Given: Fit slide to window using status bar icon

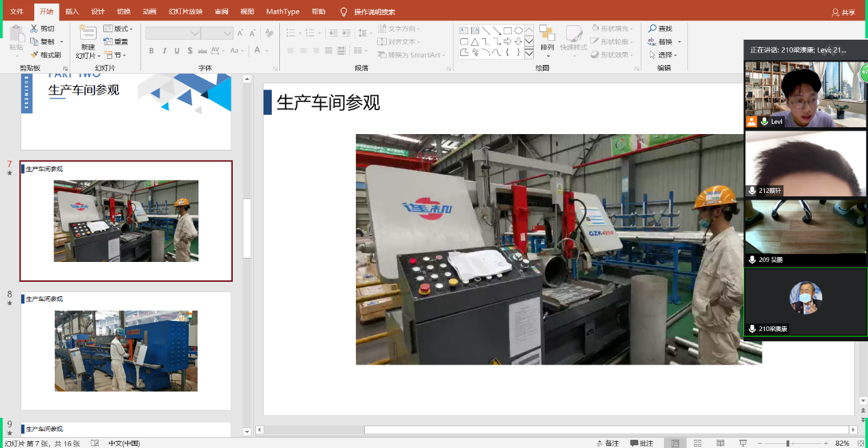Looking at the screenshot, I should coord(860,443).
